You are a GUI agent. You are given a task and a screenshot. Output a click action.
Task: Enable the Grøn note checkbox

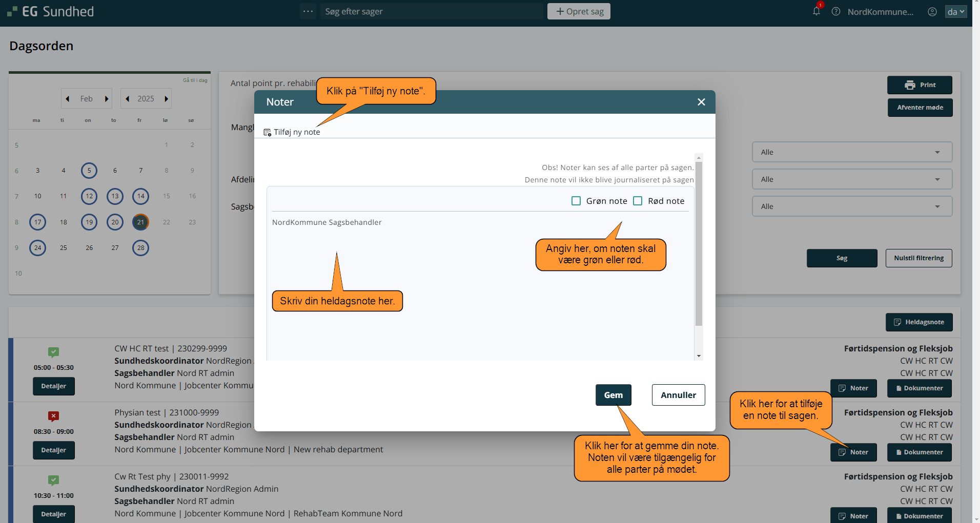[x=576, y=201]
